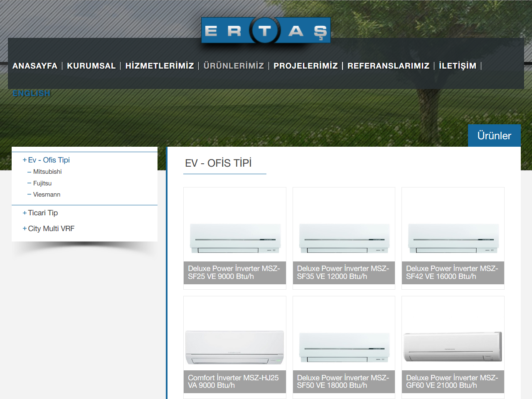Click Deluxe Power İnverter MSZ-GF60 21000 Btu/h caption
This screenshot has width=532, height=399.
453,382
